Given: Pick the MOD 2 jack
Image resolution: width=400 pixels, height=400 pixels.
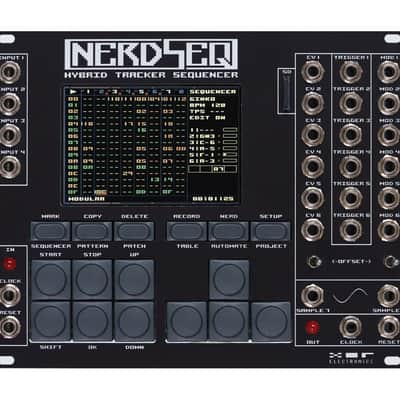Looking at the screenshot, I should (389, 103).
